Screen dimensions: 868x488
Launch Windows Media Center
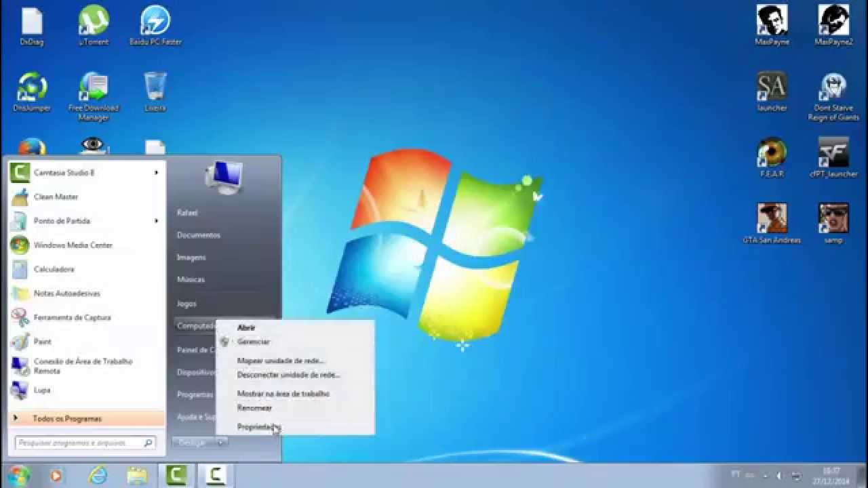[x=87, y=245]
